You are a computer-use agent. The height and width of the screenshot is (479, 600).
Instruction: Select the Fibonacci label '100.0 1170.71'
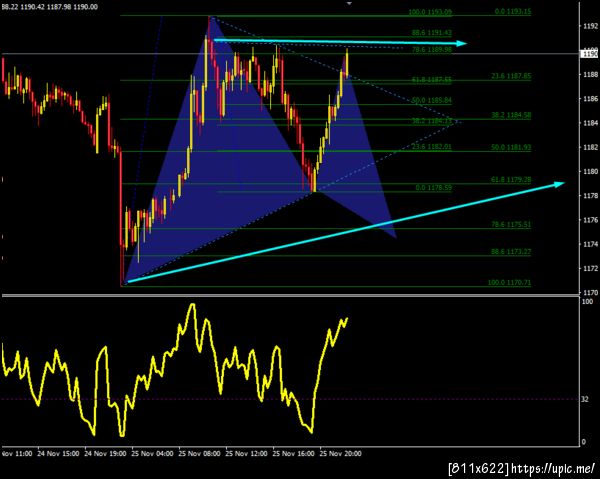pyautogui.click(x=509, y=283)
